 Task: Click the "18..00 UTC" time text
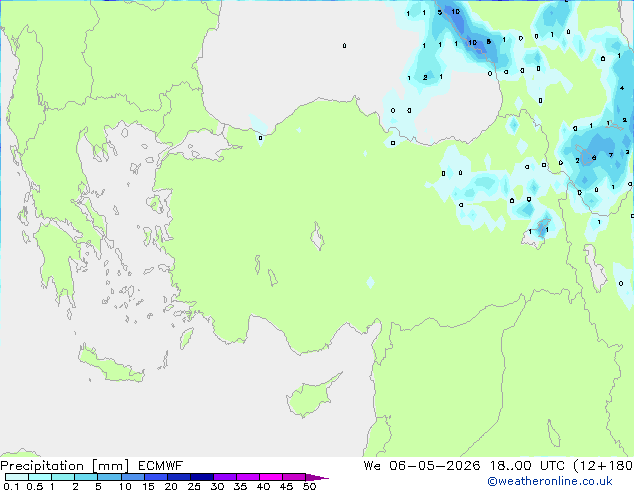point(527,466)
